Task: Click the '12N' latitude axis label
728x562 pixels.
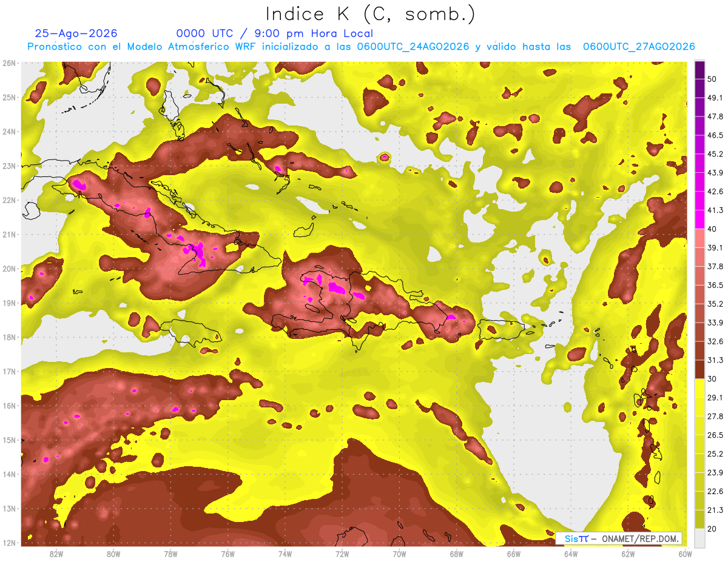Action: (x=10, y=543)
